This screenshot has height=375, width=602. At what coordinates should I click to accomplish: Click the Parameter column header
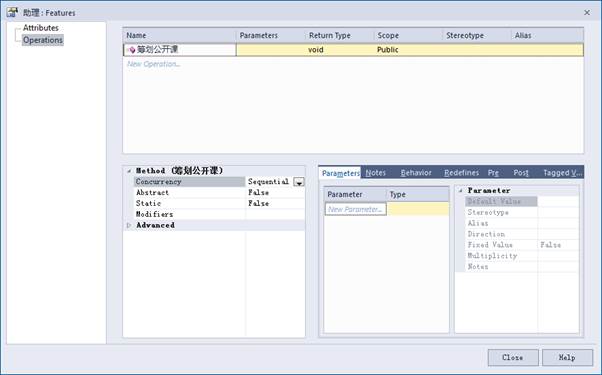355,194
